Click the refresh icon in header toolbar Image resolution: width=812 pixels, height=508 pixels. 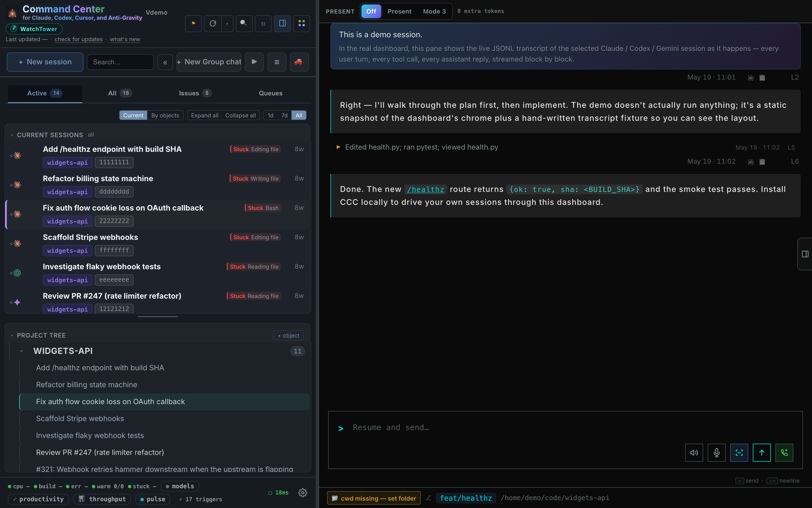point(213,23)
